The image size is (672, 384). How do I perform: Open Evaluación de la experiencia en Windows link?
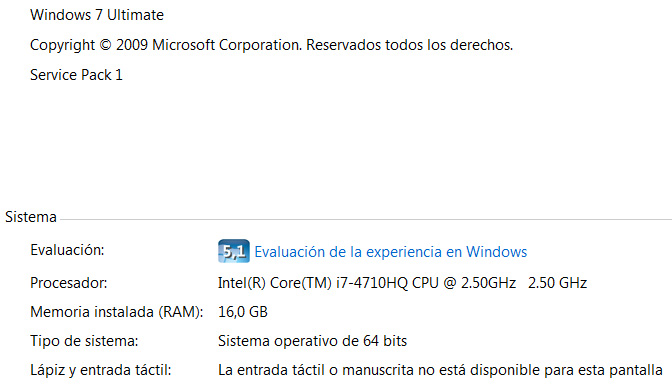coord(390,252)
